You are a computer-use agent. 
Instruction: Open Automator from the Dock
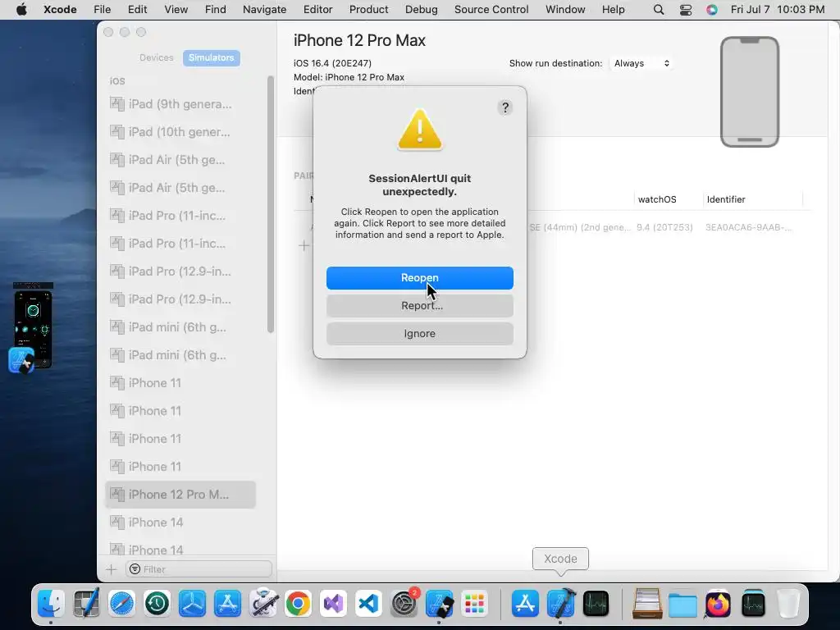[x=263, y=604]
